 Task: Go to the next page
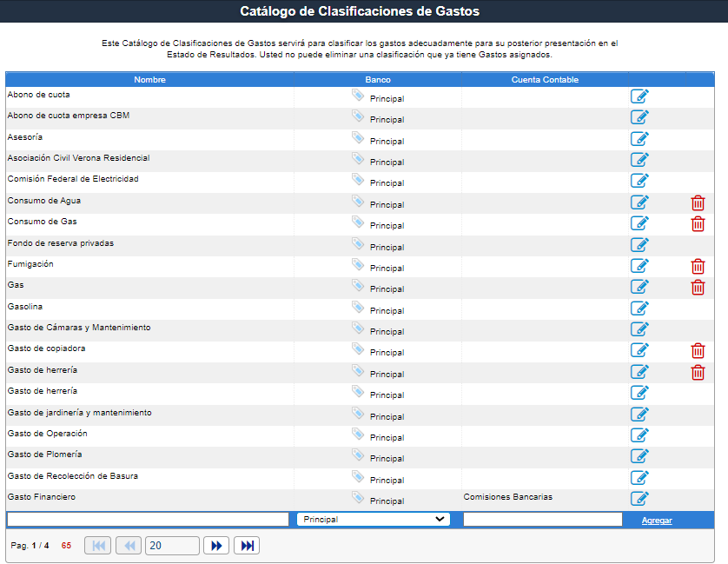[216, 545]
